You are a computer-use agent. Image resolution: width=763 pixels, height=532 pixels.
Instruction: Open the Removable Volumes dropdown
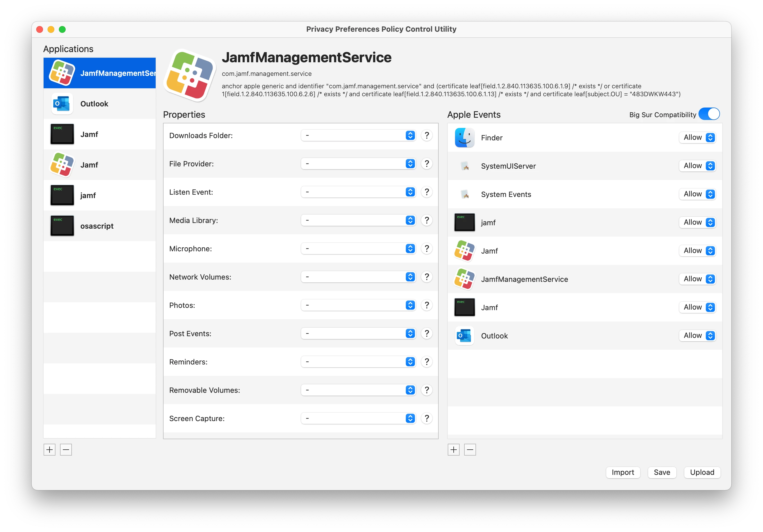click(358, 390)
